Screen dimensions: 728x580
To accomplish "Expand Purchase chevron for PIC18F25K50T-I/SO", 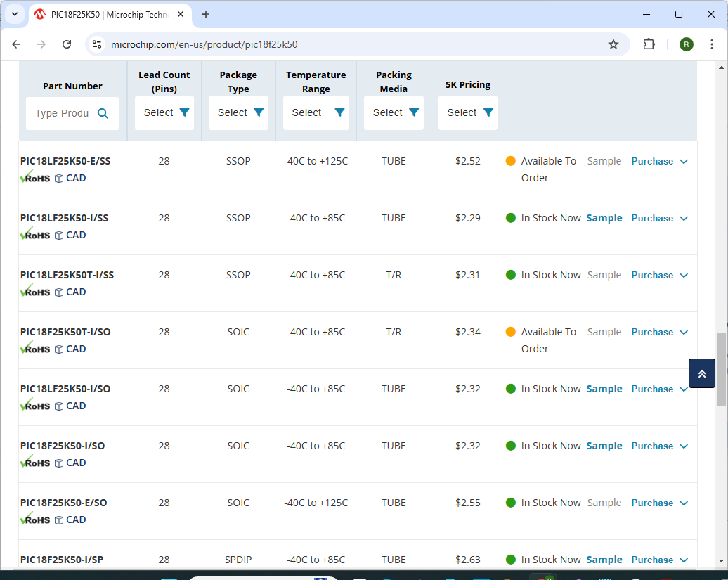I will [684, 333].
